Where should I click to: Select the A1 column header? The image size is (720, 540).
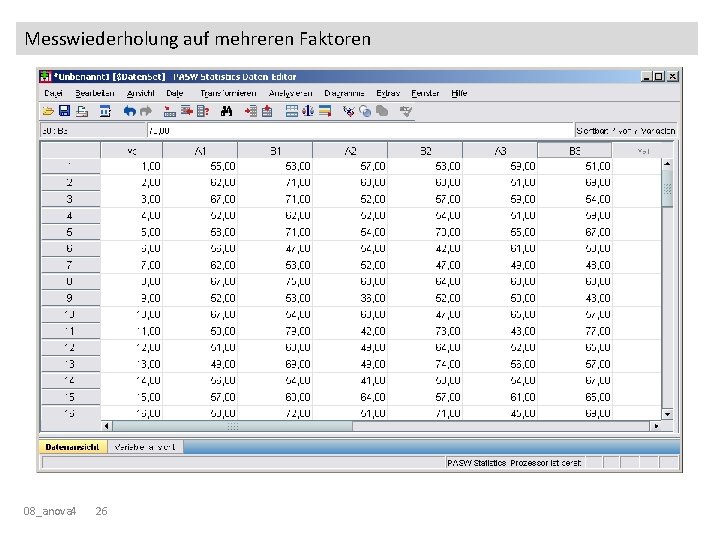pyautogui.click(x=200, y=151)
